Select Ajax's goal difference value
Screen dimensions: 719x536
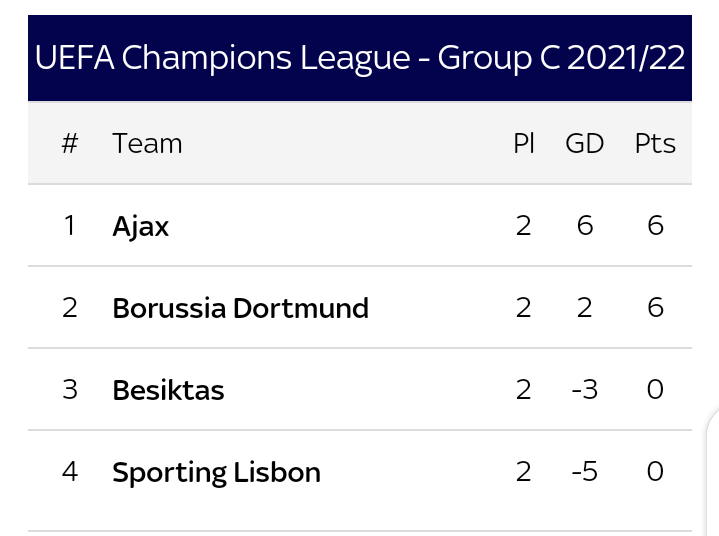[x=585, y=225]
